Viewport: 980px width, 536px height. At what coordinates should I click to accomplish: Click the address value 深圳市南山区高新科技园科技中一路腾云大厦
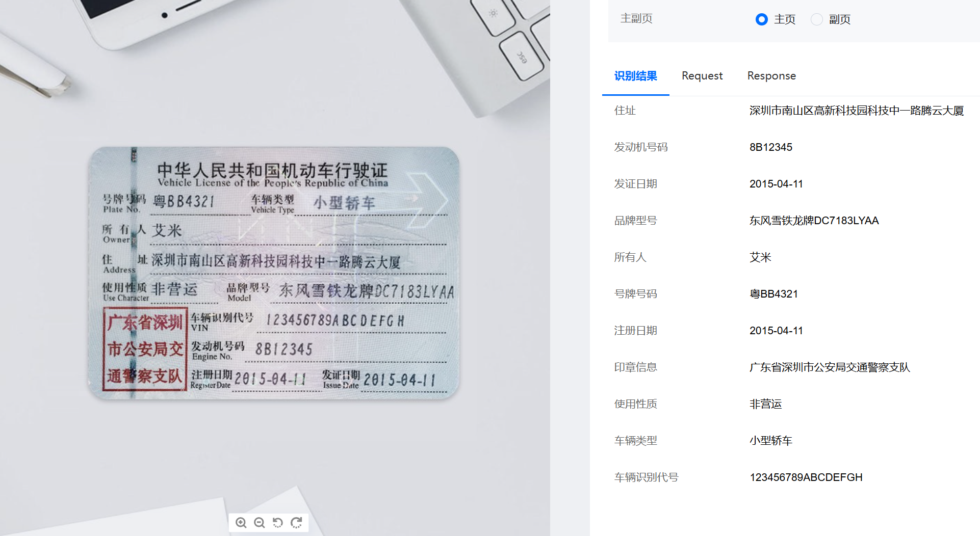(857, 111)
